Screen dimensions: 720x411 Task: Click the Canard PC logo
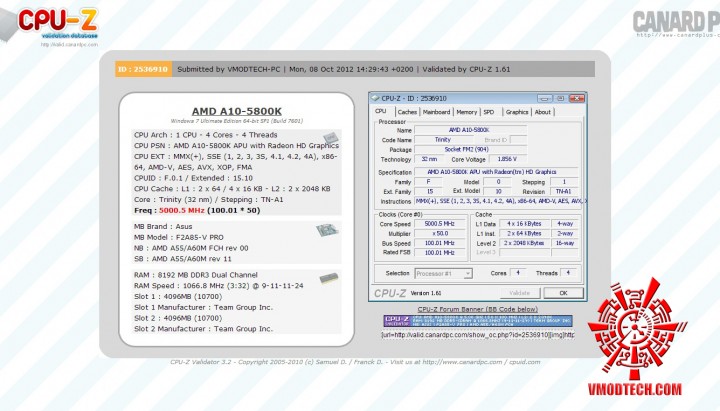pos(676,23)
